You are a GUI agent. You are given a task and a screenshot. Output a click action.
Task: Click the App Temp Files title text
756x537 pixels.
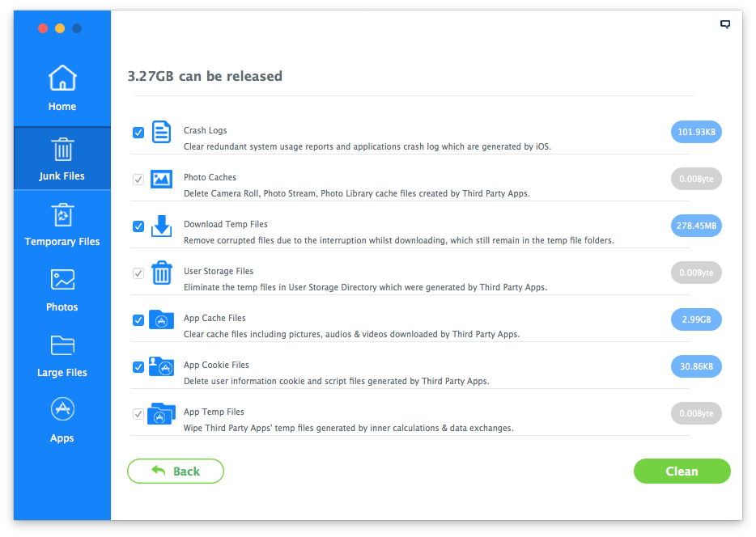click(214, 412)
